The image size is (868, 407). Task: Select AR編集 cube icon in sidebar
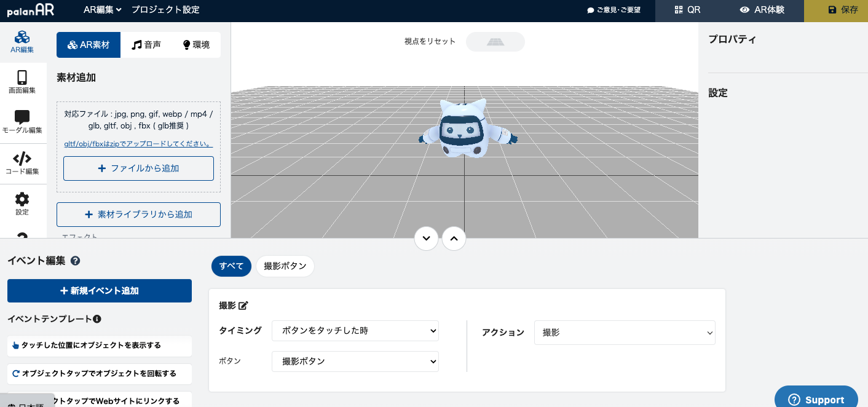(x=22, y=42)
